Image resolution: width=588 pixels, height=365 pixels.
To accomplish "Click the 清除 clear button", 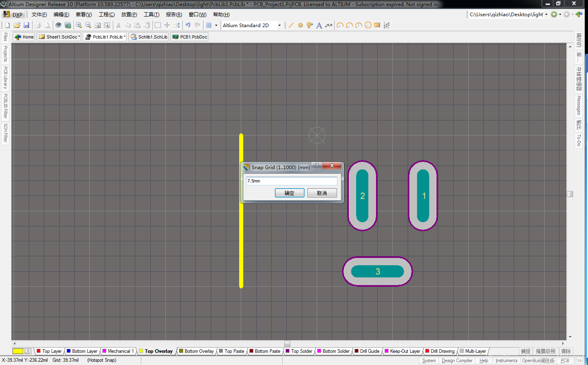I will tap(566, 351).
